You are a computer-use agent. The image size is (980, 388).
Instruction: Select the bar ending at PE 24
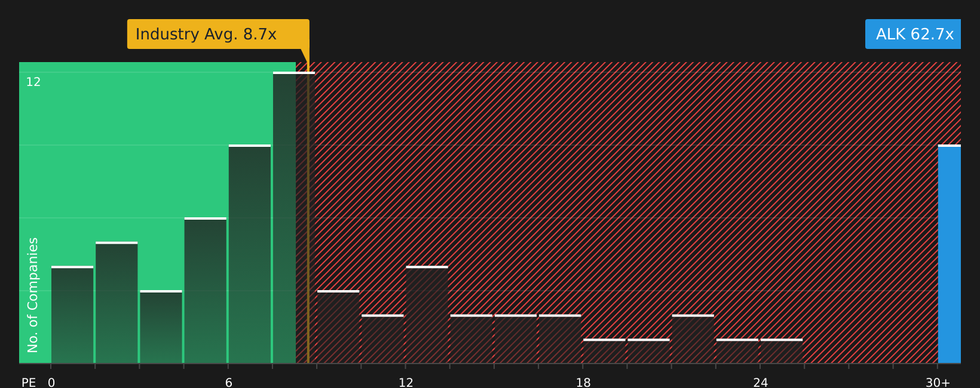click(x=737, y=352)
